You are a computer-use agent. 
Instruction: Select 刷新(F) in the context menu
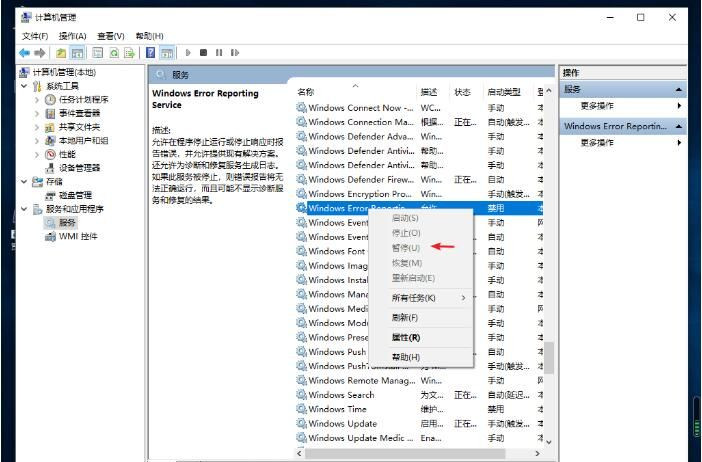tap(405, 318)
